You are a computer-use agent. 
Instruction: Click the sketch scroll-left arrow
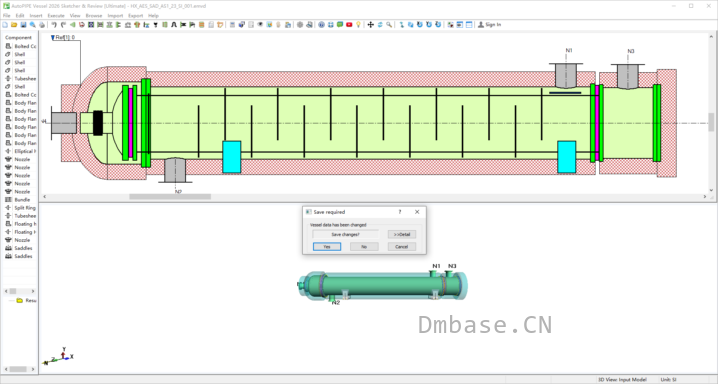(x=44, y=197)
